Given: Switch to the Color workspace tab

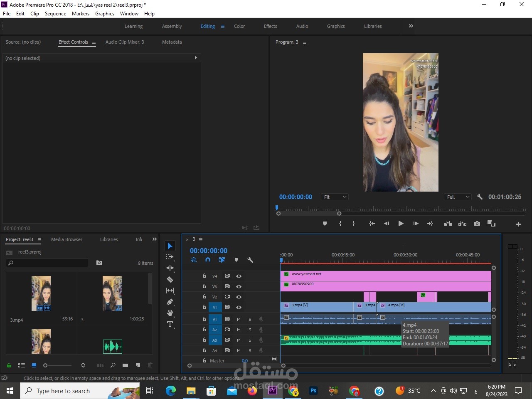Looking at the screenshot, I should coord(239,26).
